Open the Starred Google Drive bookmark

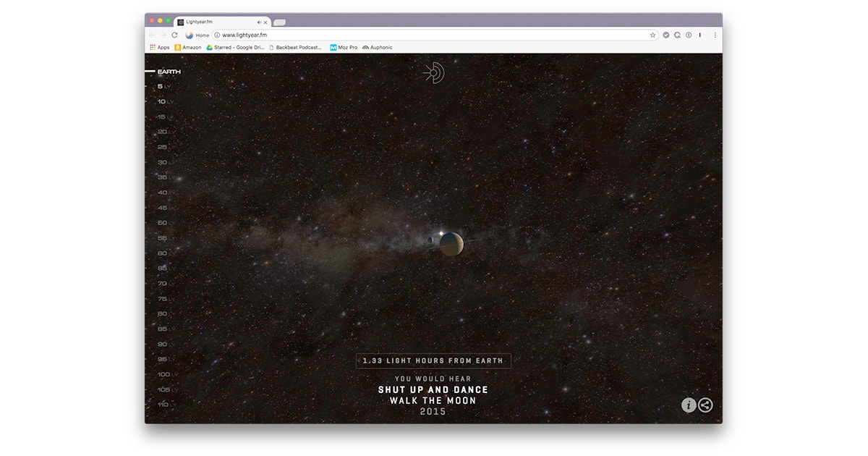[235, 47]
